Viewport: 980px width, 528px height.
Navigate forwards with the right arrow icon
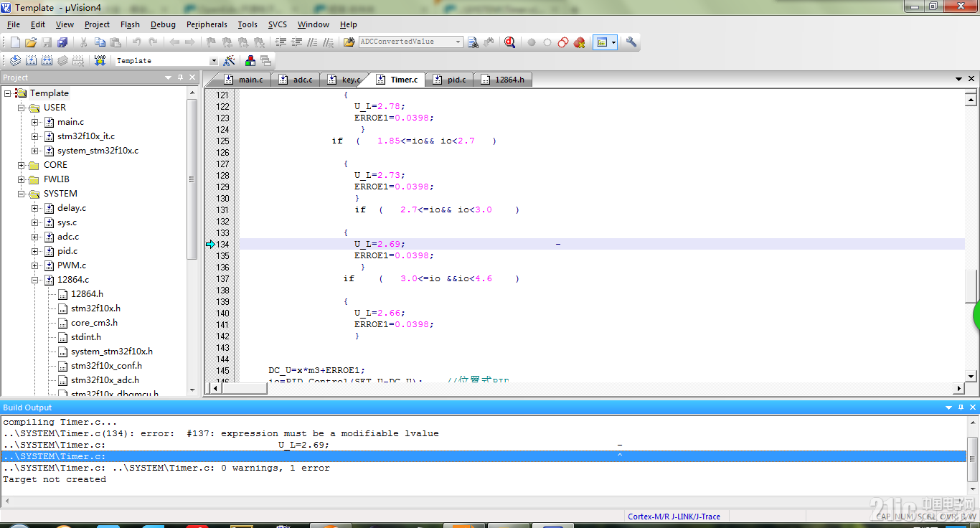coord(190,42)
